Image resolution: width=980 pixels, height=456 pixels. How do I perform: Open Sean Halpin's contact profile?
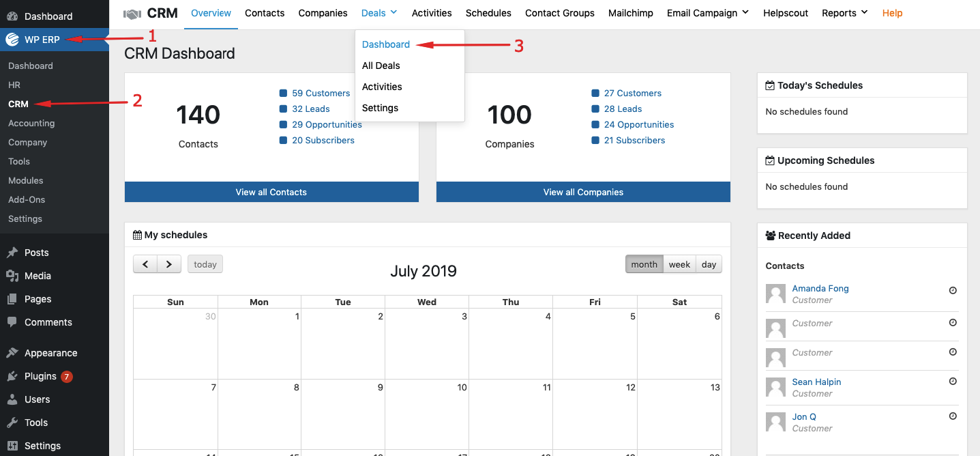click(x=816, y=382)
